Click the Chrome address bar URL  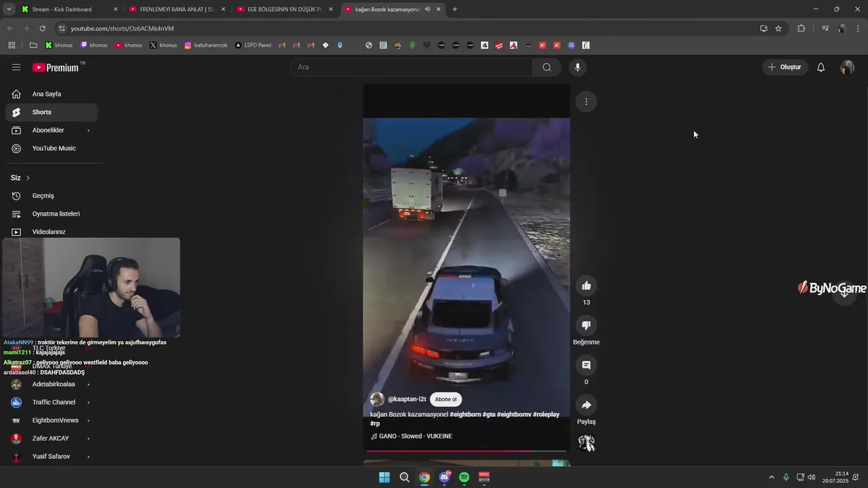[122, 28]
